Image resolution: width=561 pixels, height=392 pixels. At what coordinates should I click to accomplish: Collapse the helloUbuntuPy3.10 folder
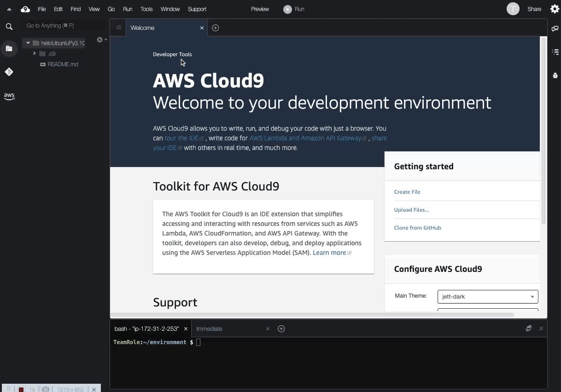tap(28, 43)
